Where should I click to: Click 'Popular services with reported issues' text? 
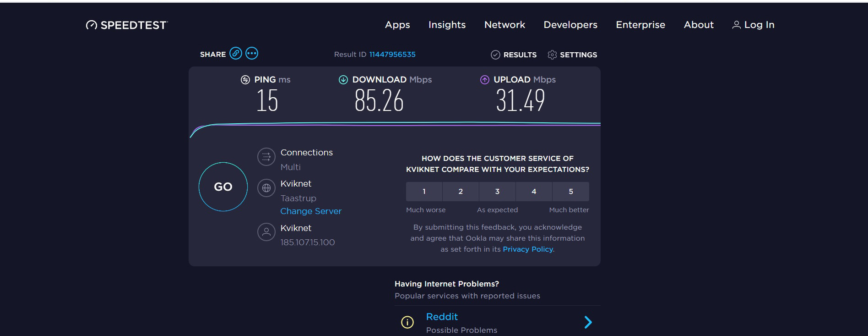point(467,296)
